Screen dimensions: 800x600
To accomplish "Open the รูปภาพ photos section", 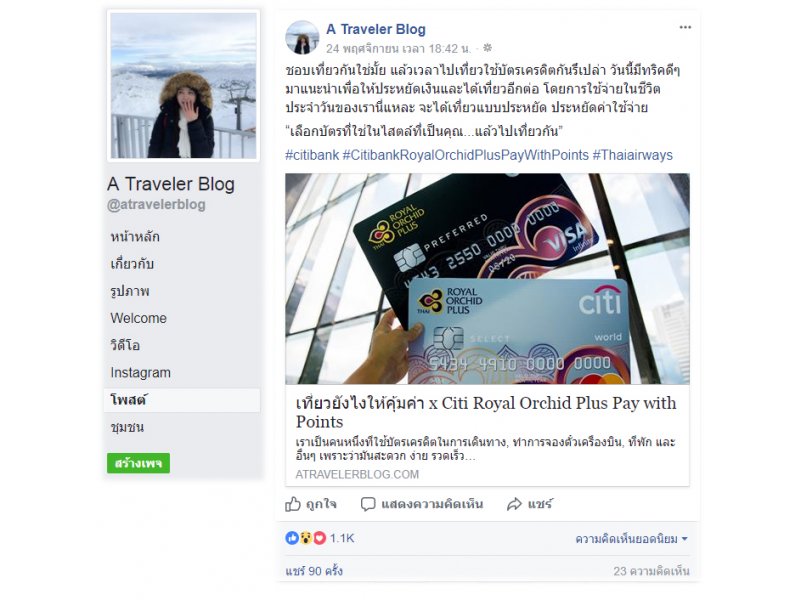I will point(130,291).
